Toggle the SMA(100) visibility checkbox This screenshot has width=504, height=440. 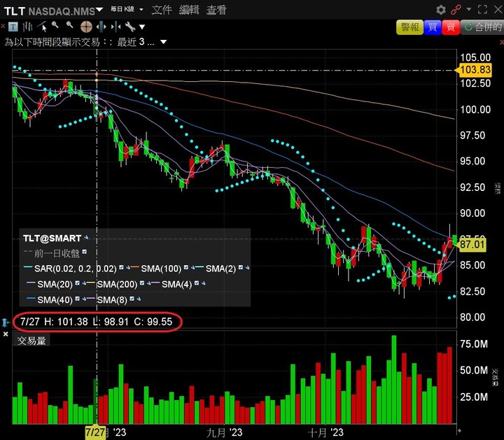click(x=185, y=267)
